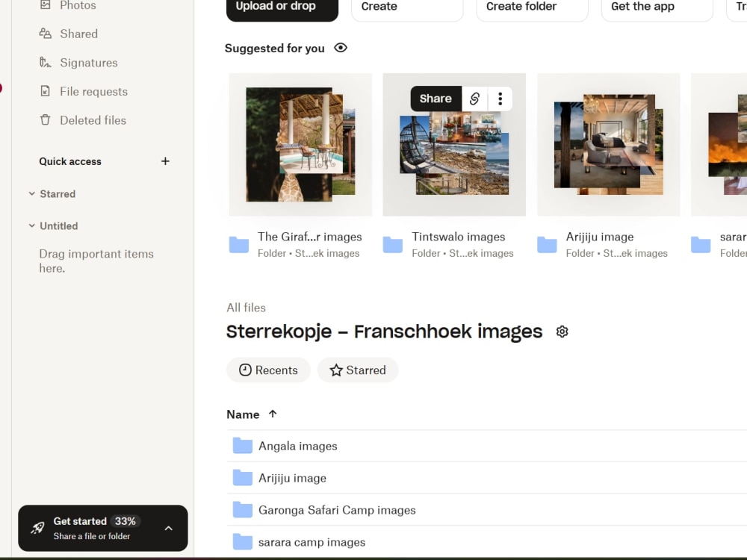The image size is (747, 560).
Task: Sort by Name column header
Action: click(243, 414)
